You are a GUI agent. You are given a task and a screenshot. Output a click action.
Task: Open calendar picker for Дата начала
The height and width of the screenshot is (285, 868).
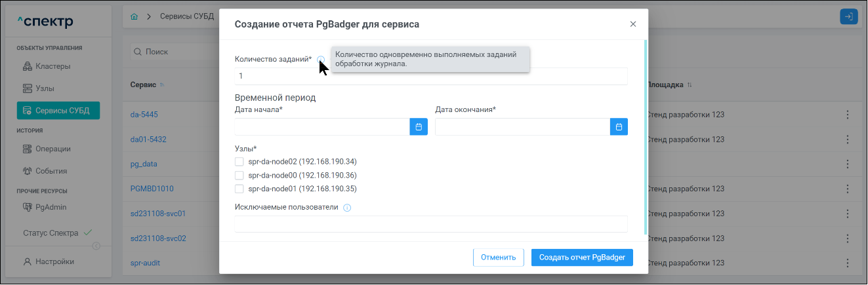419,126
